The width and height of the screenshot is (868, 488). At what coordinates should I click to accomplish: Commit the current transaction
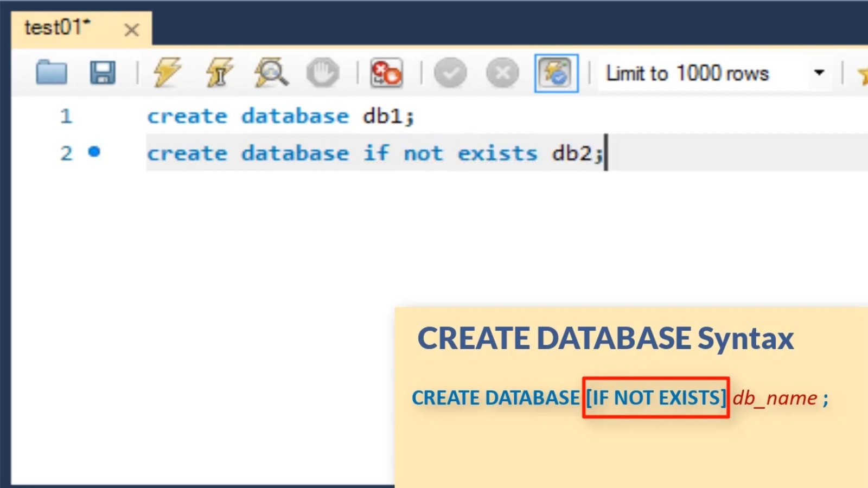450,72
